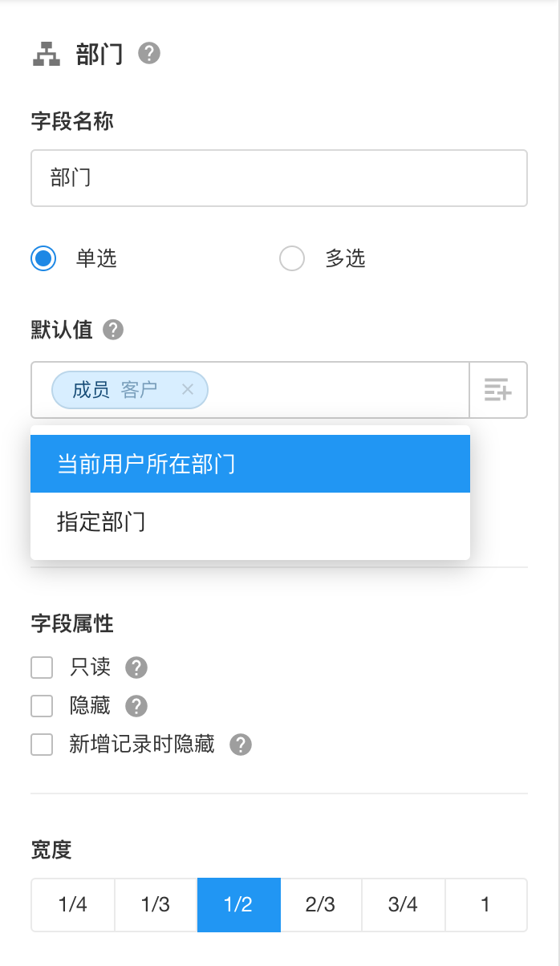Choose 指定部门 from the dropdown
Image resolution: width=560 pixels, height=966 pixels.
[250, 522]
